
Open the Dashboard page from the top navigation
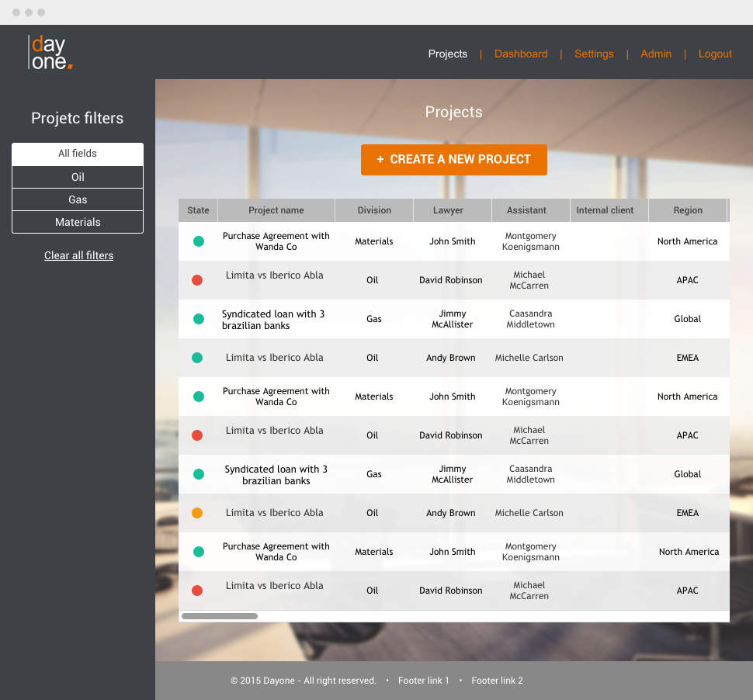pyautogui.click(x=520, y=54)
